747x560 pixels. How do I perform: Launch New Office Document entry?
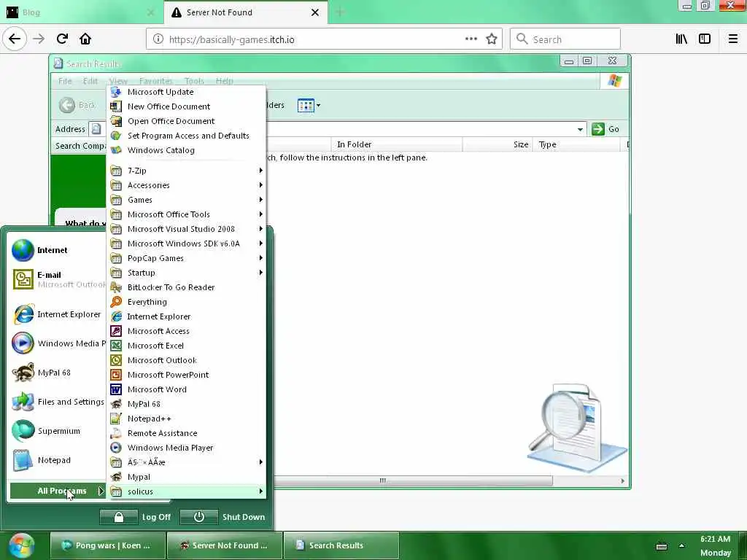[186, 106]
